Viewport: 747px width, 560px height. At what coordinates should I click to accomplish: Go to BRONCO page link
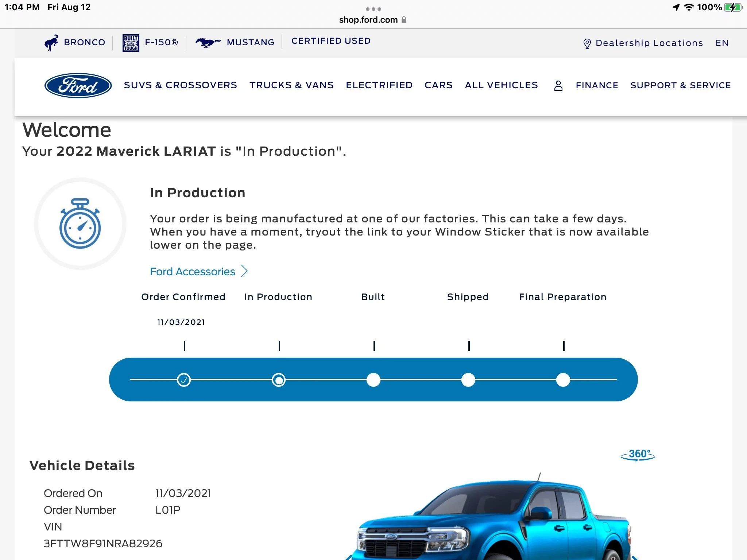click(85, 43)
